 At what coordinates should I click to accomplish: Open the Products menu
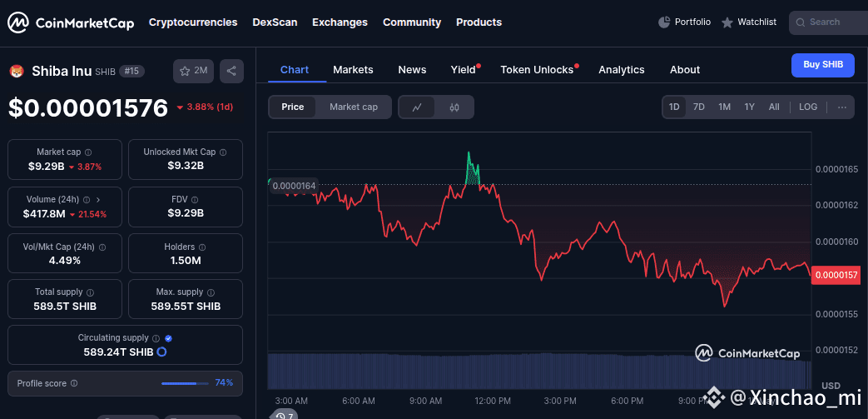[x=479, y=22]
